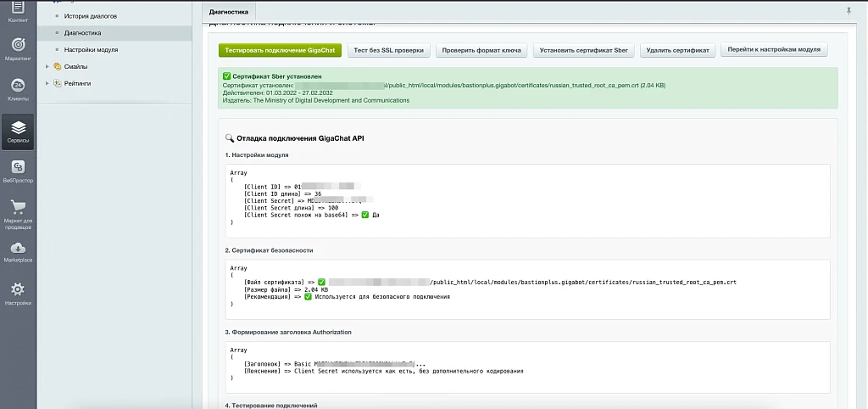Click the Client ID длина => 36 line
The image size is (868, 409).
(x=282, y=193)
